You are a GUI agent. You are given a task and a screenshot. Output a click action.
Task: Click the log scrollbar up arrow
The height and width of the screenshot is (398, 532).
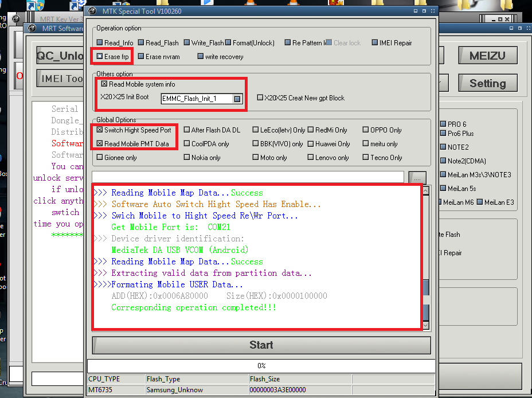(x=425, y=191)
